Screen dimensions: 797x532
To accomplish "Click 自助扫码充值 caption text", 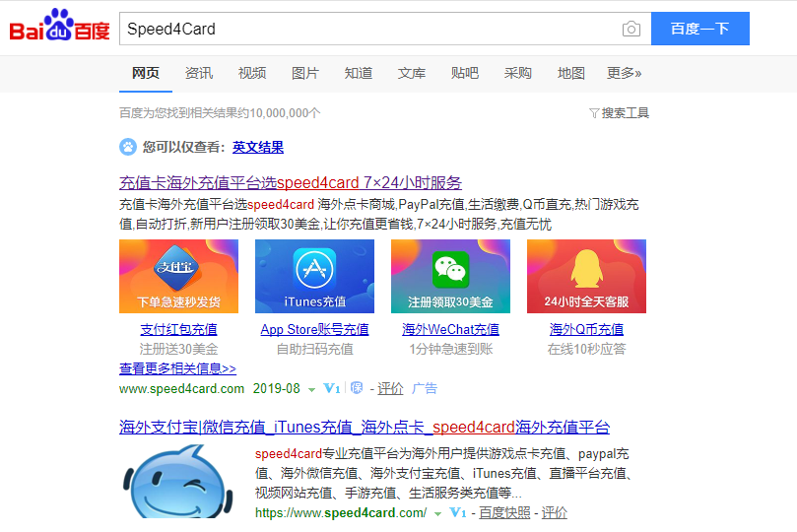I will click(314, 349).
